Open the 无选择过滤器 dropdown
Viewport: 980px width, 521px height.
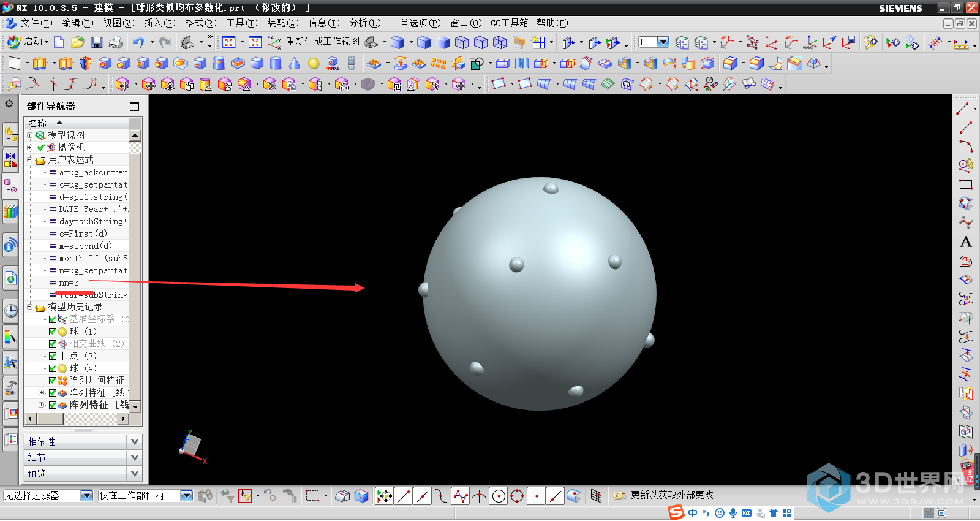86,495
